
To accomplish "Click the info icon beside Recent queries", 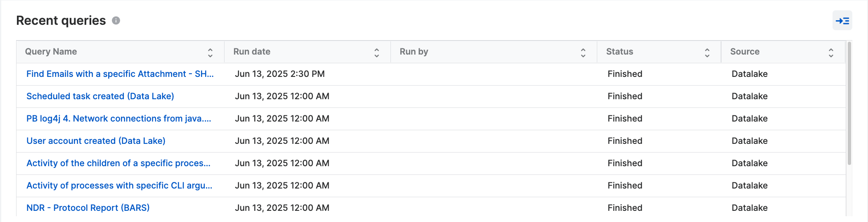I will click(x=116, y=21).
